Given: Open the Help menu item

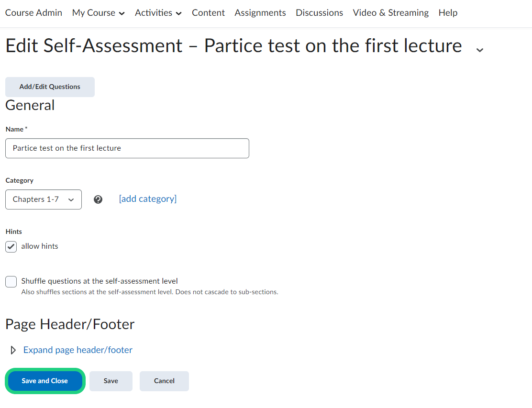Looking at the screenshot, I should [x=448, y=13].
